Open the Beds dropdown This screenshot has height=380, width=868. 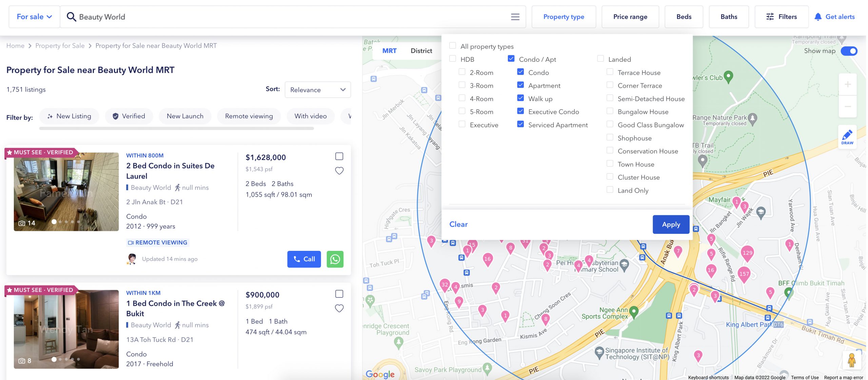(x=684, y=17)
